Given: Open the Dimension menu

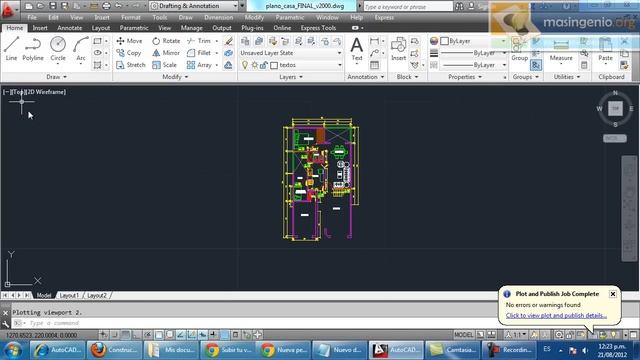Looking at the screenshot, I should coord(218,18).
